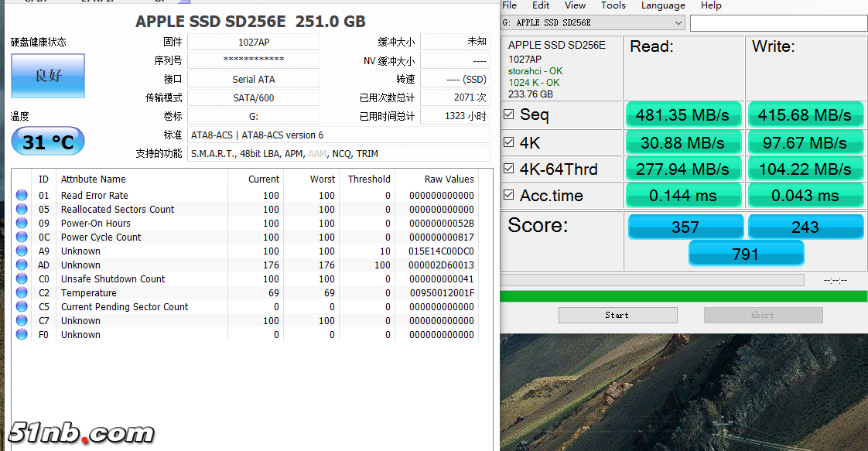Click the masked serial number field
Image resolution: width=868 pixels, height=451 pixels.
(254, 60)
